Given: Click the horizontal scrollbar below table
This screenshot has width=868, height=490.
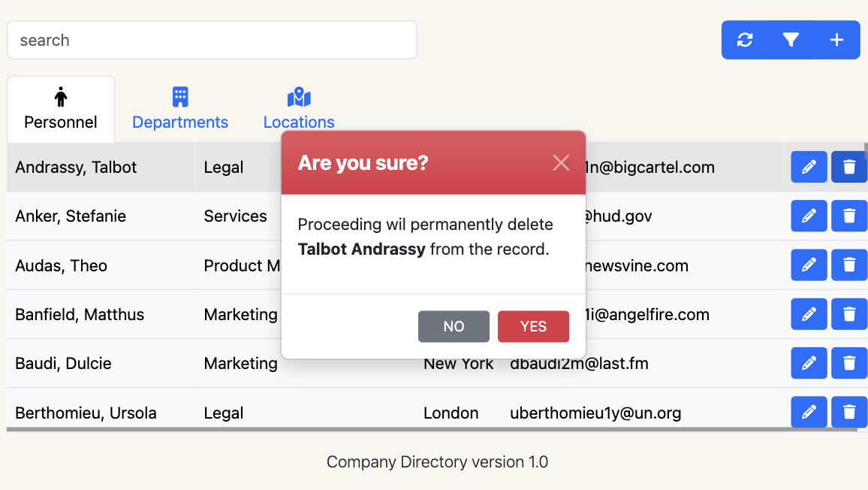Looking at the screenshot, I should point(432,430).
